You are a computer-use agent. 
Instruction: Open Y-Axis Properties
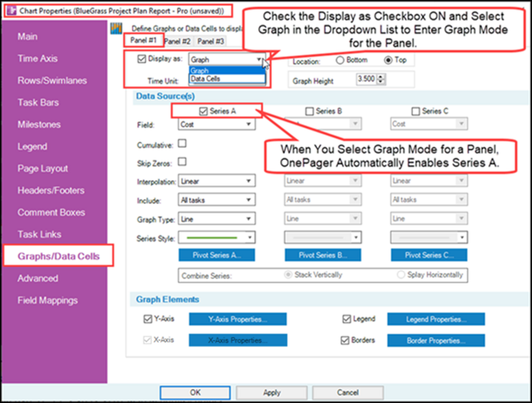[238, 319]
